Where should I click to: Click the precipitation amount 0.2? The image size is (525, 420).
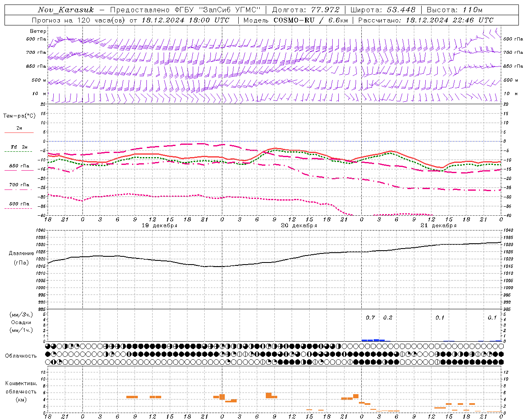[388, 318]
